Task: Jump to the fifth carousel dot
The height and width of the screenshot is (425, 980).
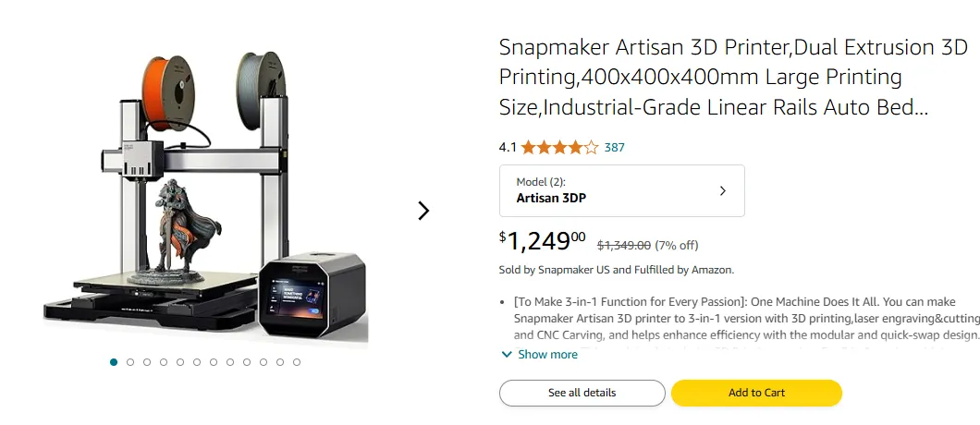Action: [180, 362]
